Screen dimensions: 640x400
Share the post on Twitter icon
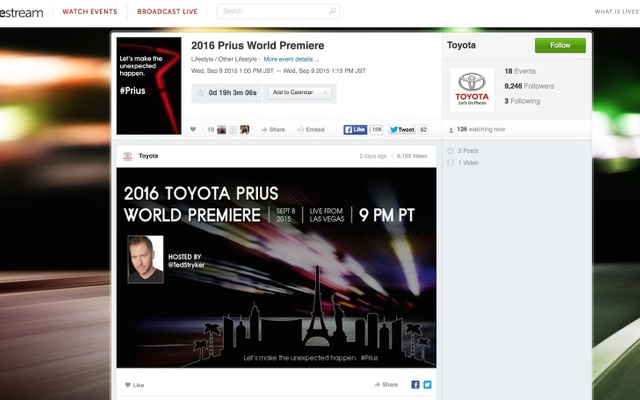(427, 384)
